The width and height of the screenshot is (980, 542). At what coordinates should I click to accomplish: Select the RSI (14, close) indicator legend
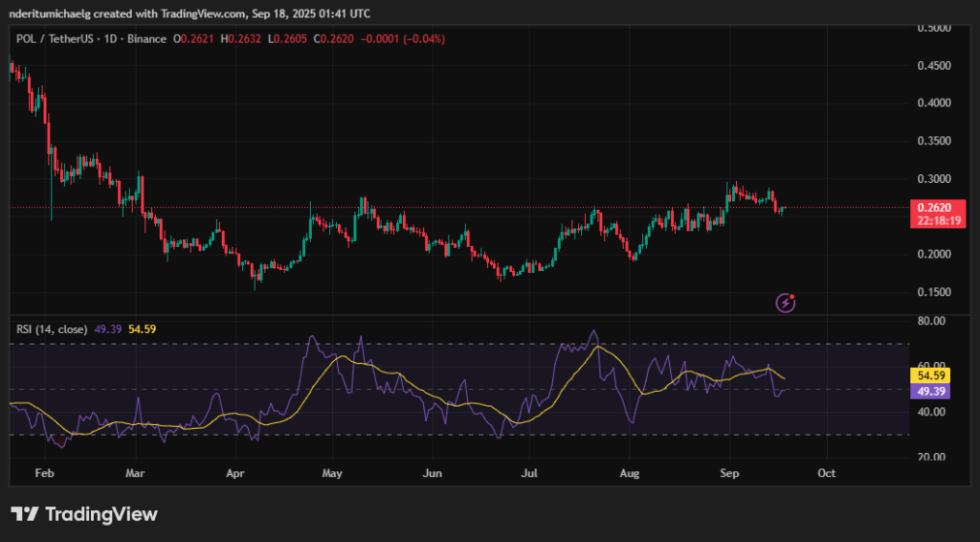tap(53, 329)
